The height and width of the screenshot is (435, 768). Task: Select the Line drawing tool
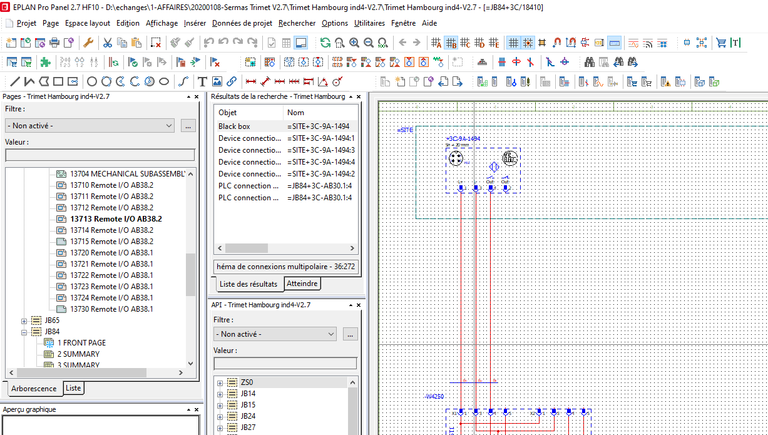[15, 81]
